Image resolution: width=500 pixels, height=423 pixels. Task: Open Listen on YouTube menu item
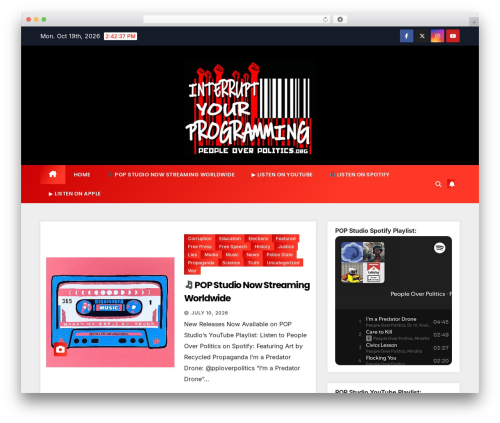(282, 174)
